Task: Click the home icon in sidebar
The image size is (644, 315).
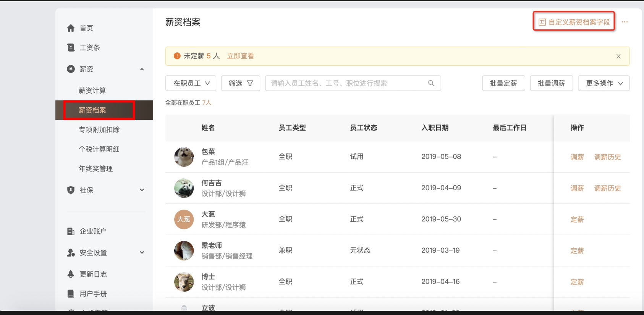Action: [71, 28]
